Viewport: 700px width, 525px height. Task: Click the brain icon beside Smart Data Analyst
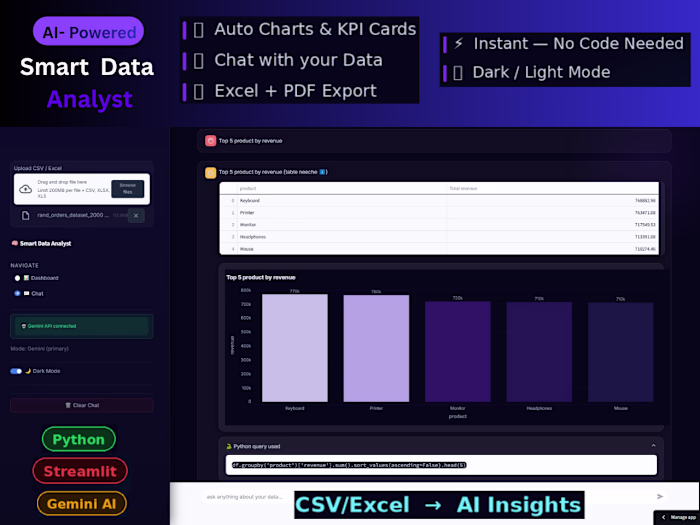(x=15, y=243)
